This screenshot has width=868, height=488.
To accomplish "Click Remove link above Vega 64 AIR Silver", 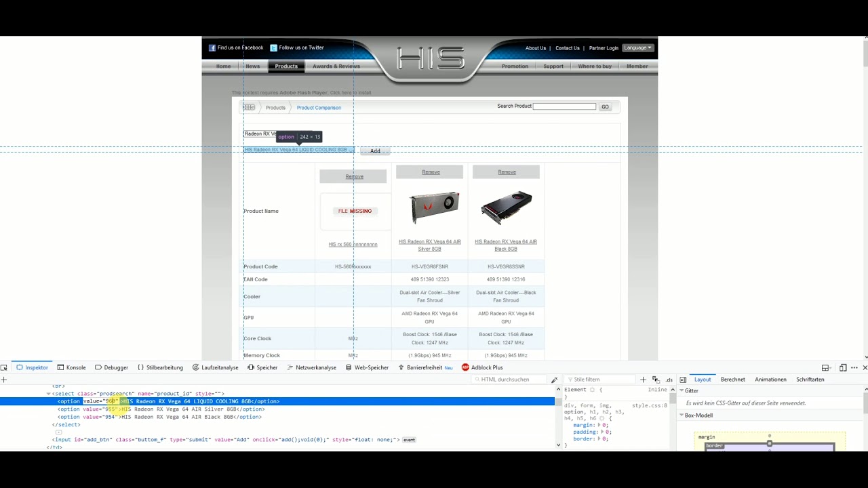I will (x=431, y=172).
